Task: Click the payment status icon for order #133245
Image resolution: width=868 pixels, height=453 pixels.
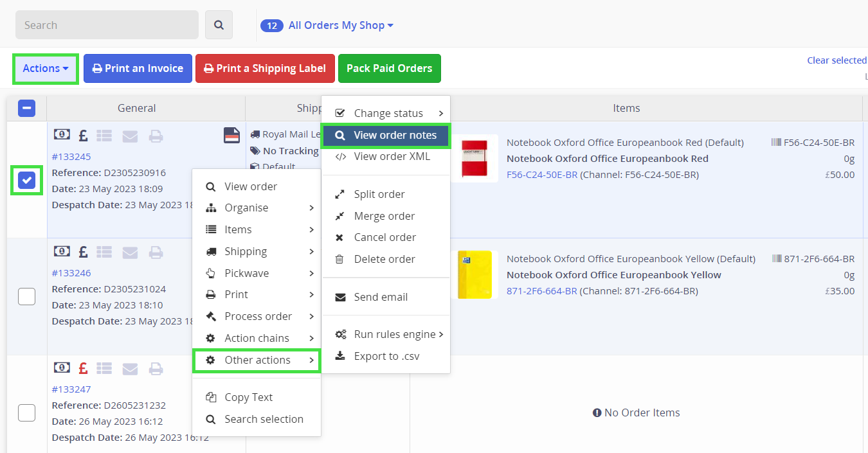Action: [x=62, y=135]
